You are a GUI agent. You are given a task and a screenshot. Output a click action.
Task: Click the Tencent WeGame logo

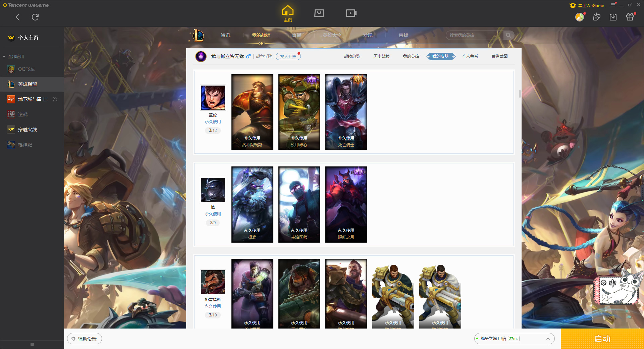point(26,5)
